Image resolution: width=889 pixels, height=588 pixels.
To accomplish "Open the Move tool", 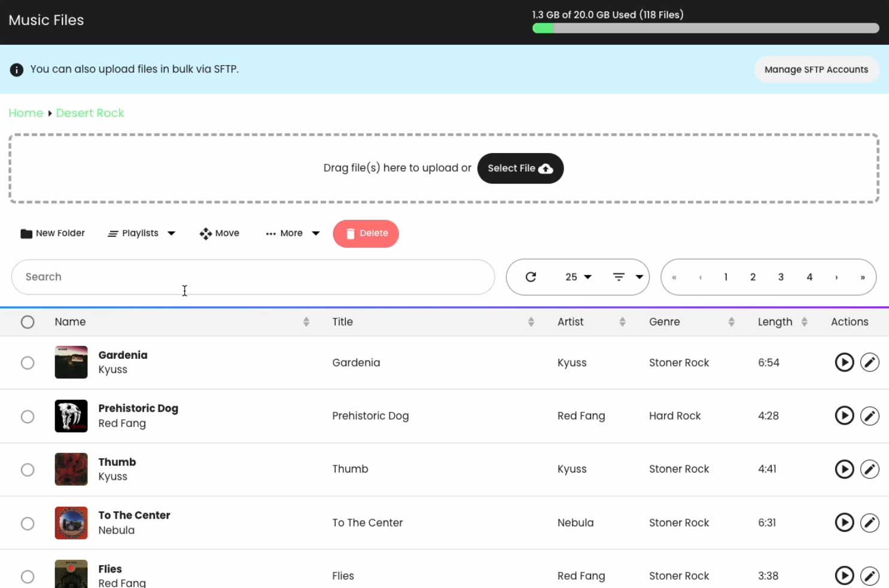I will point(220,233).
